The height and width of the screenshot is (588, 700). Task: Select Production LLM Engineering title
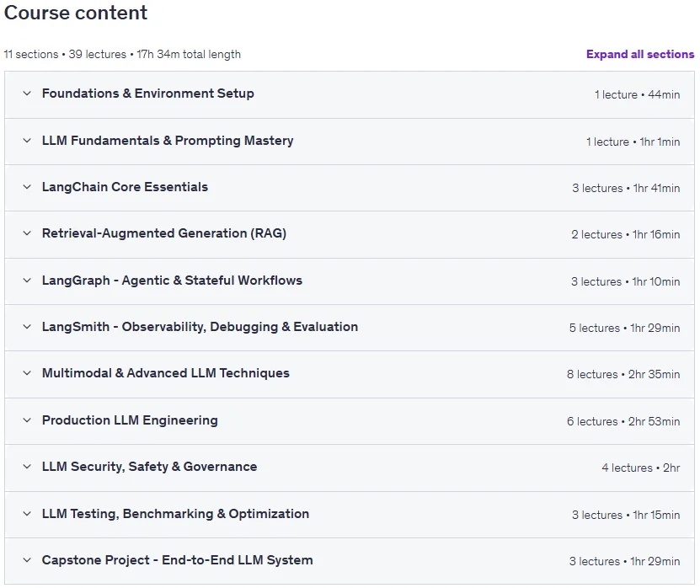point(130,420)
